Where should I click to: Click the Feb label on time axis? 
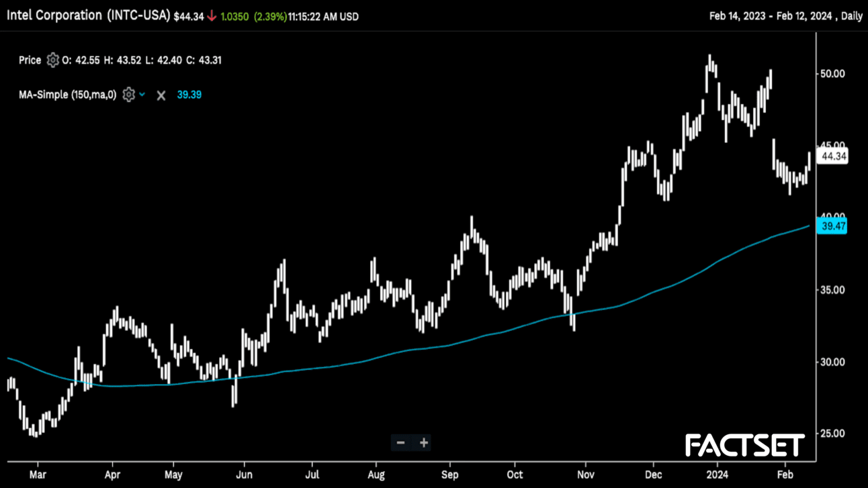[x=785, y=475]
